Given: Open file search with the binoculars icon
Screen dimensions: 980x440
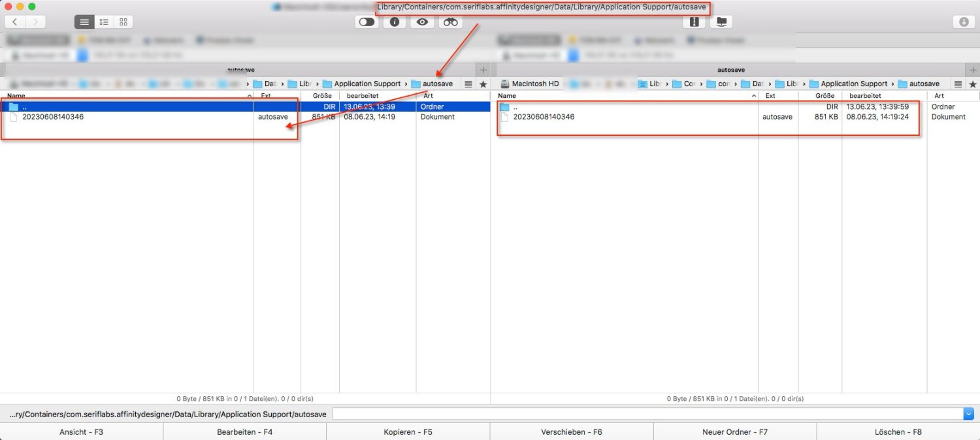Looking at the screenshot, I should coord(450,22).
